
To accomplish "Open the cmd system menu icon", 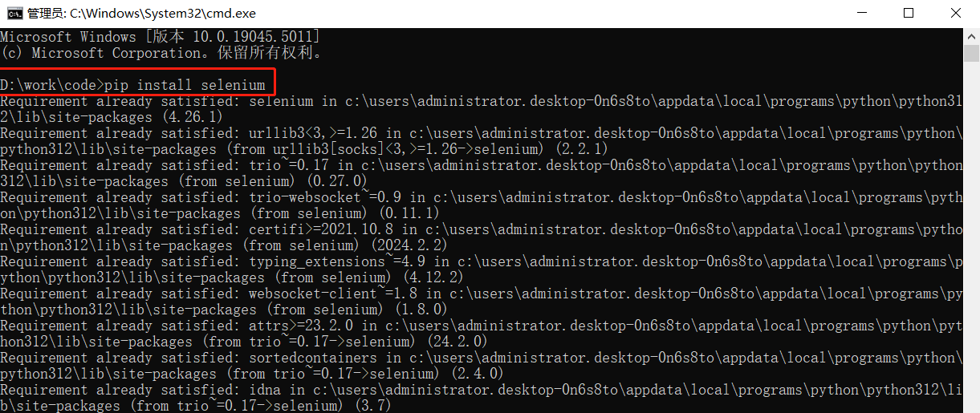I will click(14, 13).
